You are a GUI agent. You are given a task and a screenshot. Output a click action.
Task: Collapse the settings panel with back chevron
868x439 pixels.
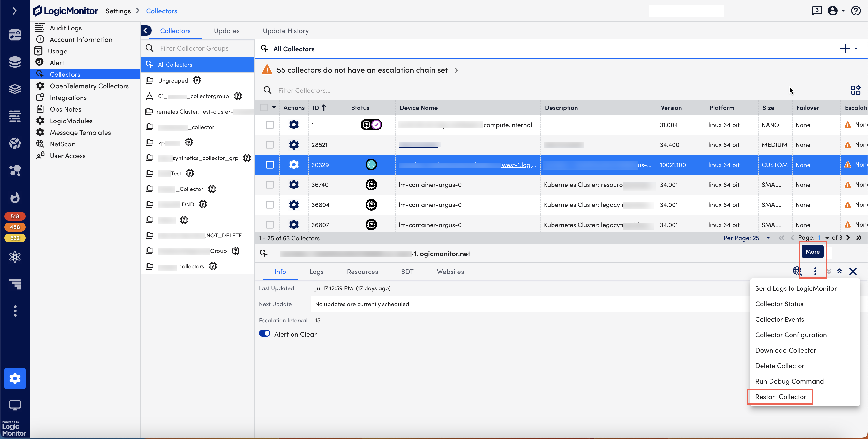tap(146, 31)
